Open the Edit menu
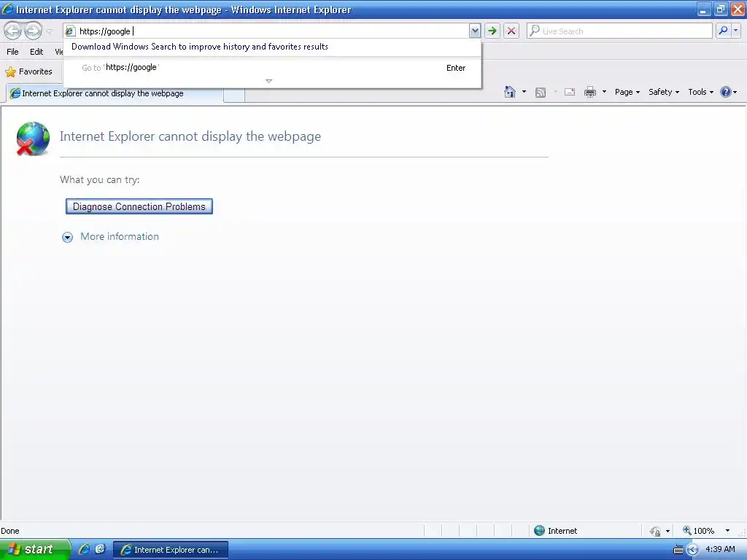The image size is (747, 560). tap(36, 52)
